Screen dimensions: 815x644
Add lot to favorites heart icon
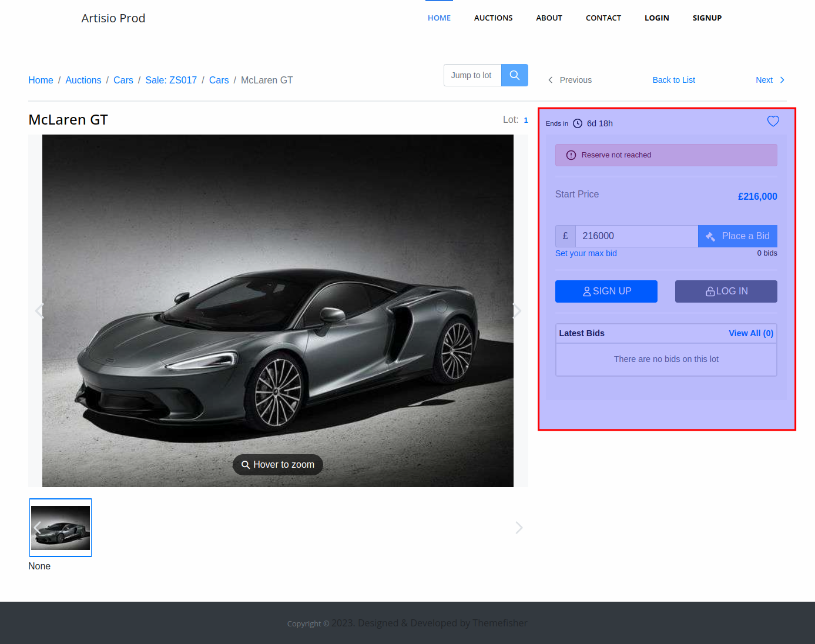click(773, 121)
